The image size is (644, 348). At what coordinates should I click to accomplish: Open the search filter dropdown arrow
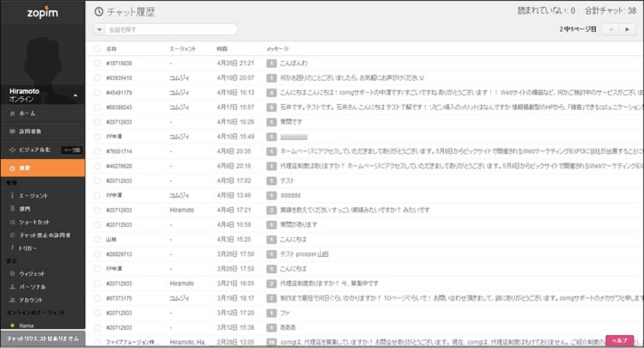pyautogui.click(x=99, y=30)
